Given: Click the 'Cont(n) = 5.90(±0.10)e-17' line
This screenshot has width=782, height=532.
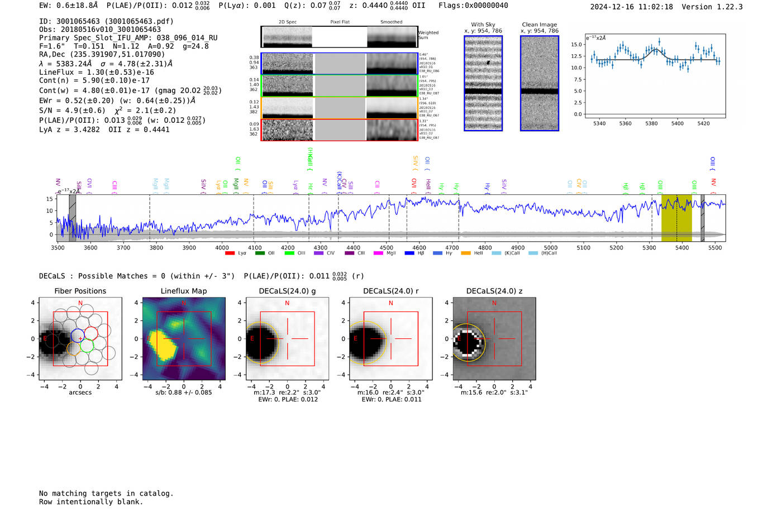Looking at the screenshot, I should pos(94,80).
